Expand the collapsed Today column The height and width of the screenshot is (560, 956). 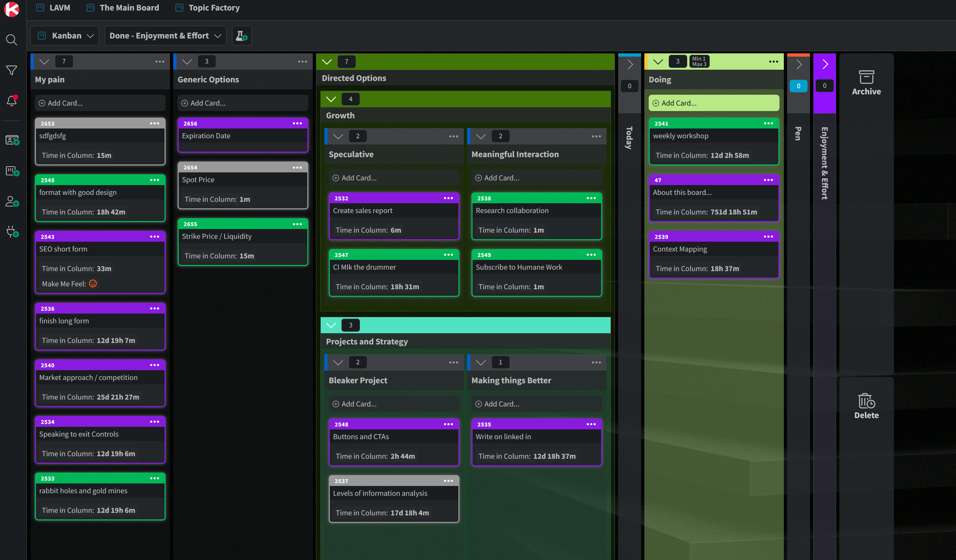[630, 65]
